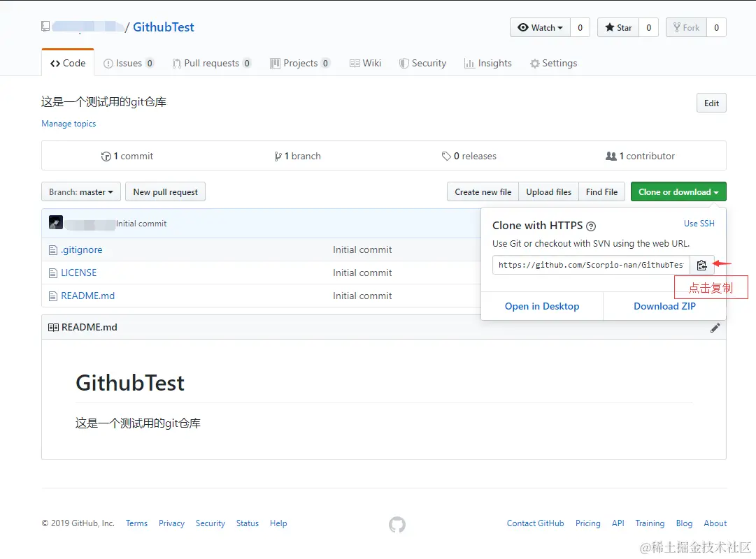Edit README.md using the pencil icon
Viewport: 756px width, 559px height.
pos(715,328)
